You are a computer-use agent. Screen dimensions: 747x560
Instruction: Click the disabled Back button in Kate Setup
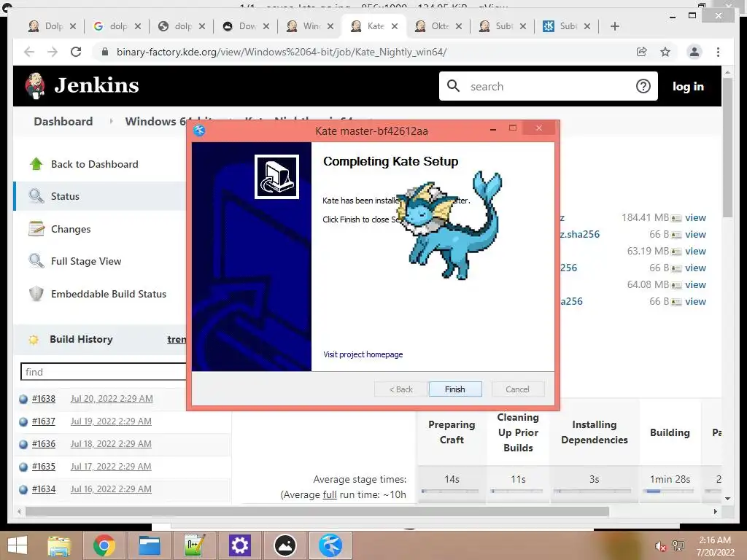click(x=400, y=389)
